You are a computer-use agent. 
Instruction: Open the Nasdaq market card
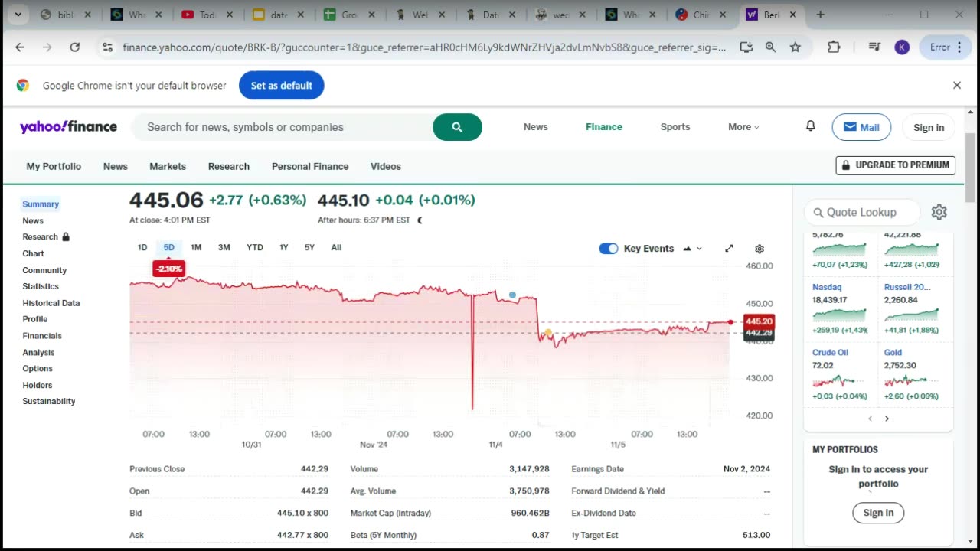pyautogui.click(x=840, y=309)
